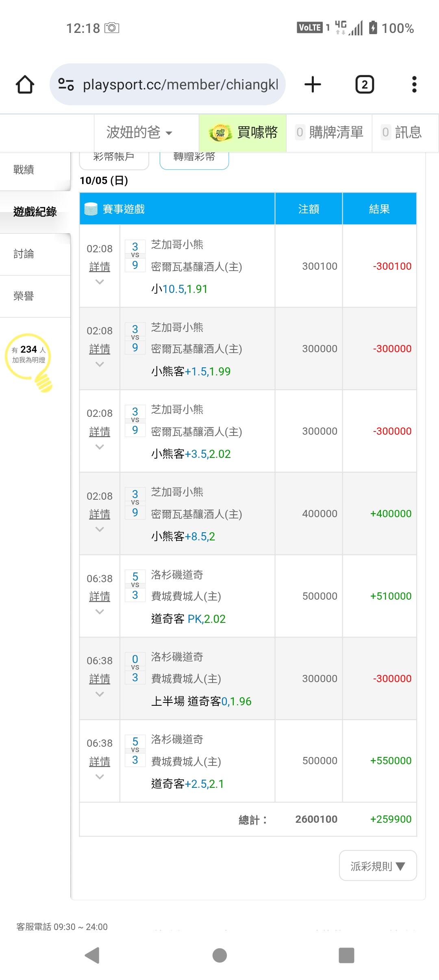Open the 討論 sidebar tab
Screen dimensions: 439x980
[24, 254]
